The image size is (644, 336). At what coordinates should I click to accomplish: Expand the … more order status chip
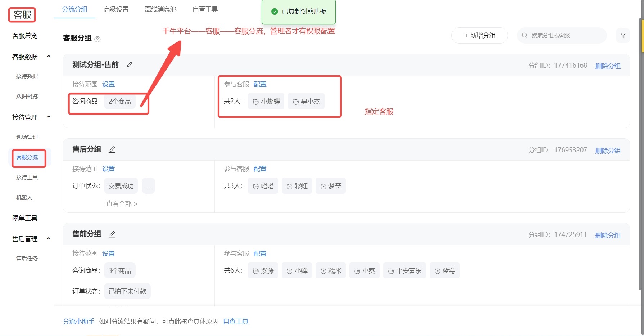[x=148, y=186]
